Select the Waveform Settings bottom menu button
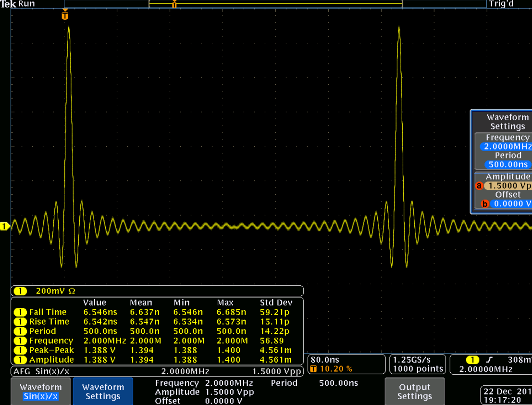Image resolution: width=532 pixels, height=405 pixels. pyautogui.click(x=103, y=392)
